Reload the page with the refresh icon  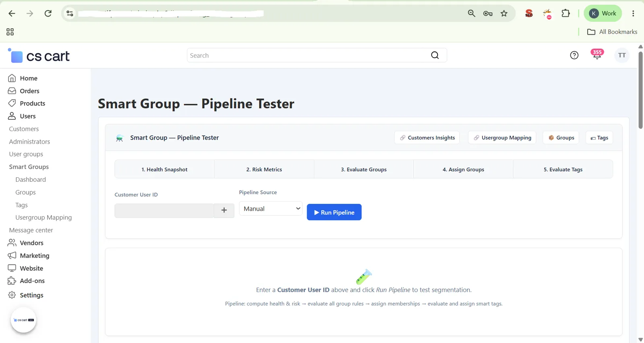click(48, 13)
